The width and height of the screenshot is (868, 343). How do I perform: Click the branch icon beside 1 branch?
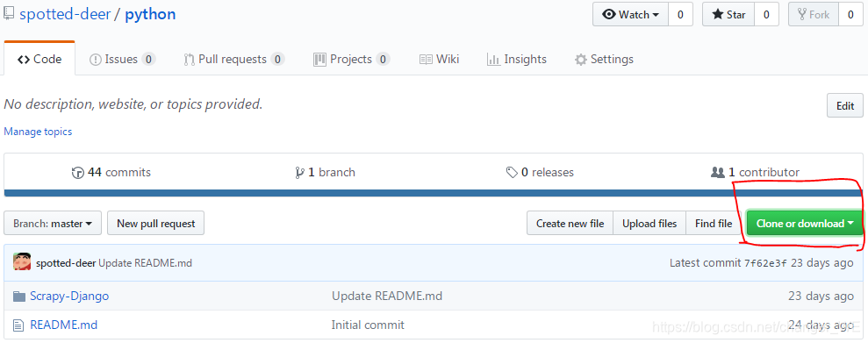[x=300, y=173]
